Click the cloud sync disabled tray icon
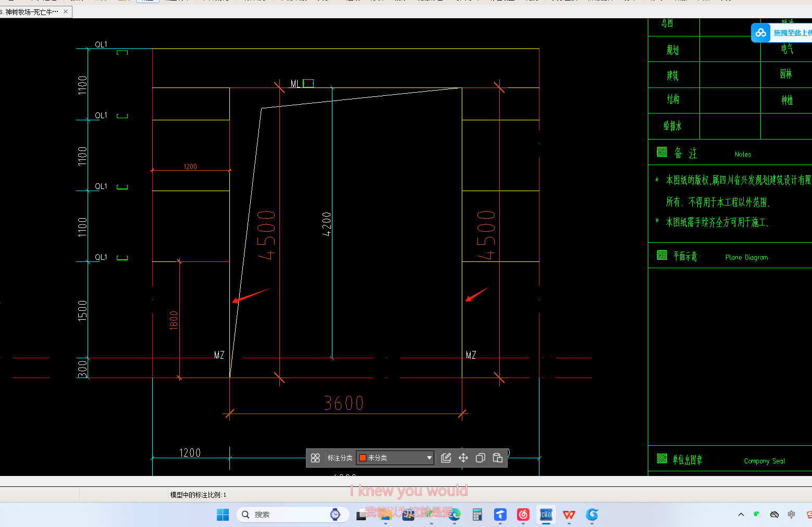The image size is (812, 527). (774, 515)
